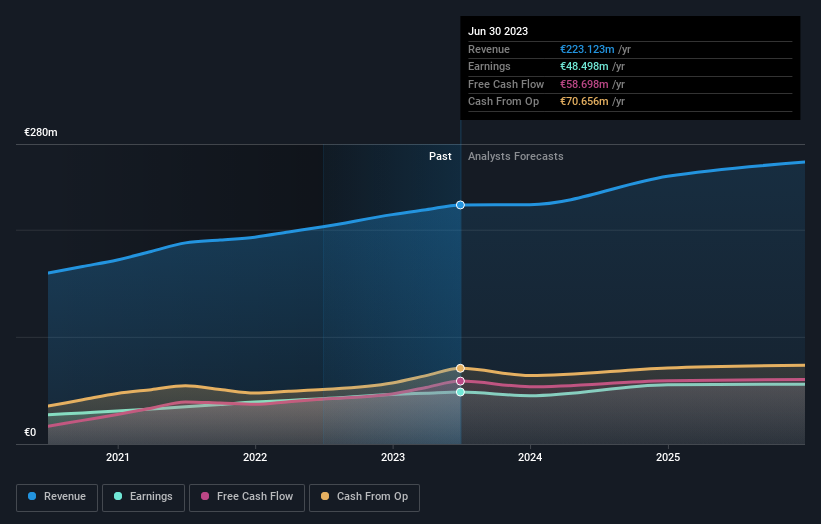Click the Free Cash Flow pink data point
This screenshot has height=524, width=821.
[460, 381]
